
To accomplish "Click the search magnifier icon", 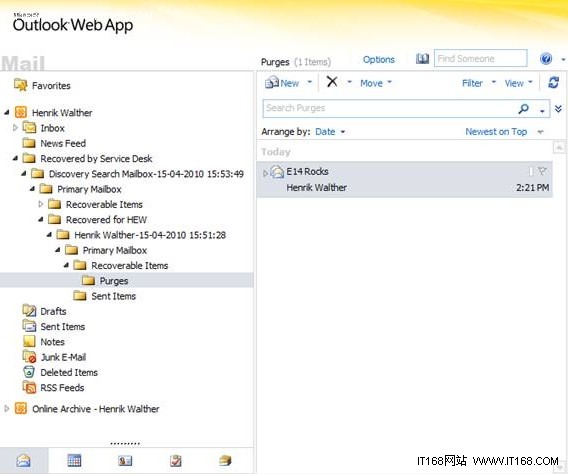I will pyautogui.click(x=523, y=108).
